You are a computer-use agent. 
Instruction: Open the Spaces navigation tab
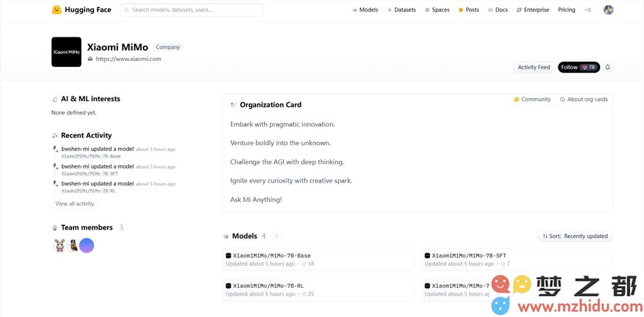(437, 10)
